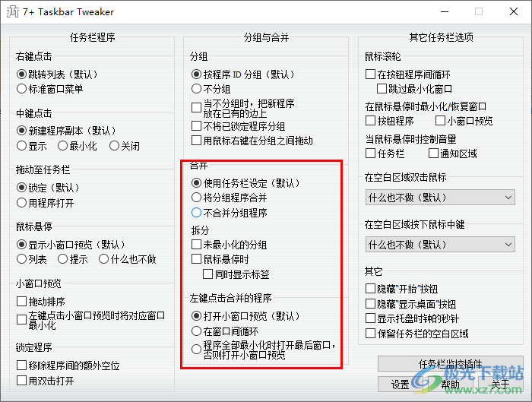
Task: Enable 拖动排序 checkbox
Action: [21, 301]
